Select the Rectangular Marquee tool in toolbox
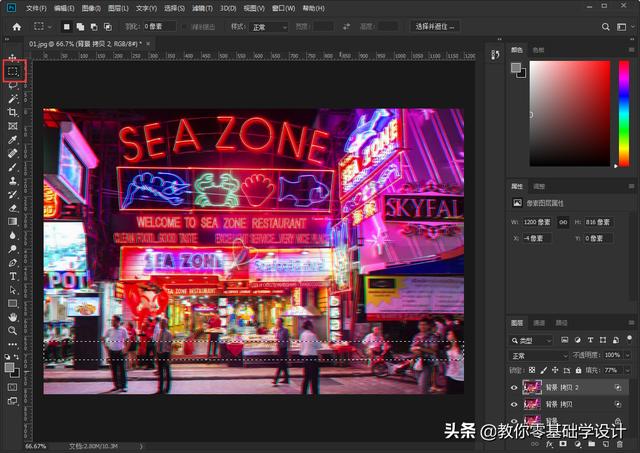 13,71
